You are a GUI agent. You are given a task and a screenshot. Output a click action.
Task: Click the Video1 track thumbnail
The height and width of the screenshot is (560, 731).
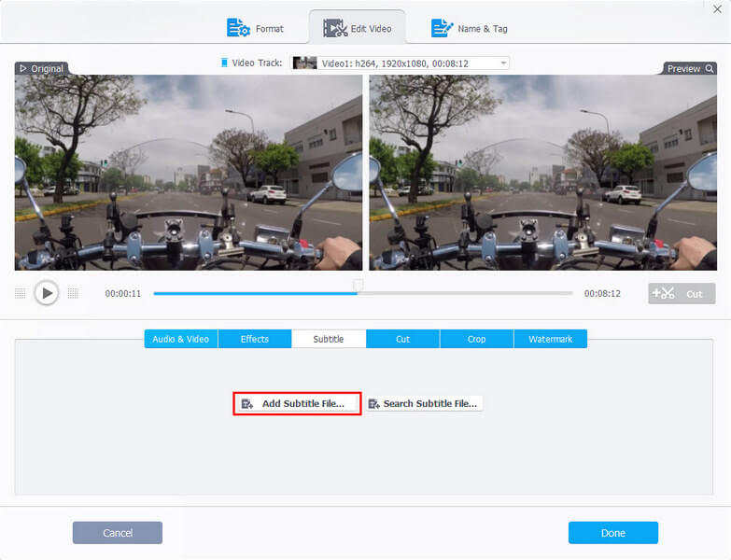304,63
